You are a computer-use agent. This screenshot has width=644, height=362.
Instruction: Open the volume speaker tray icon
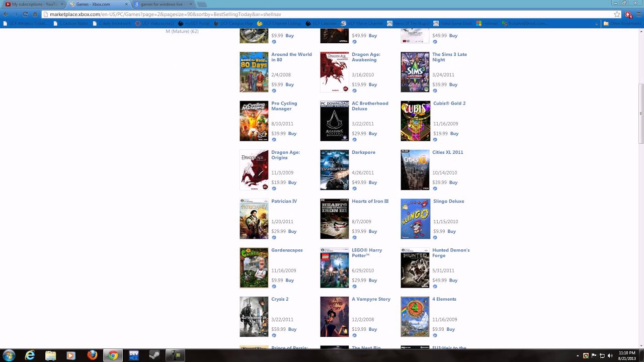tap(610, 355)
